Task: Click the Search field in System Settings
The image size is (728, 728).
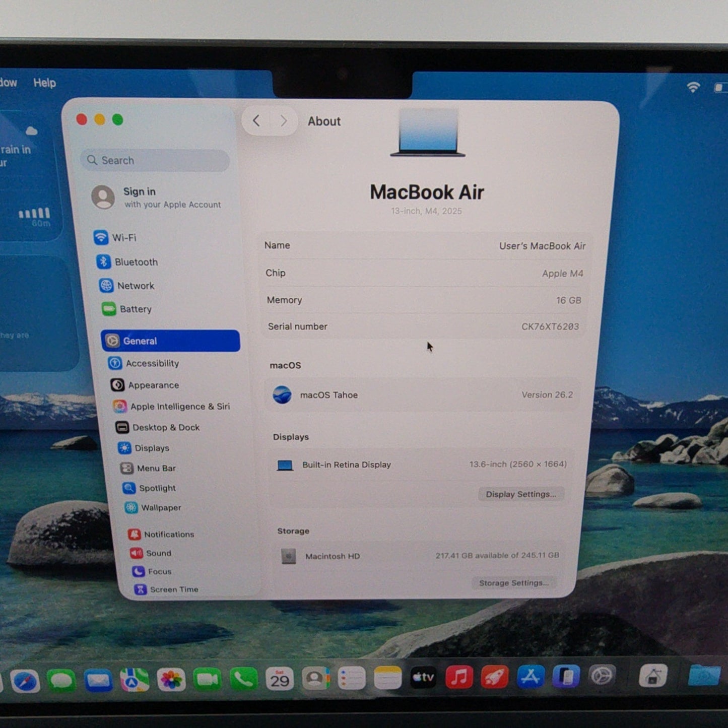Action: click(x=155, y=160)
